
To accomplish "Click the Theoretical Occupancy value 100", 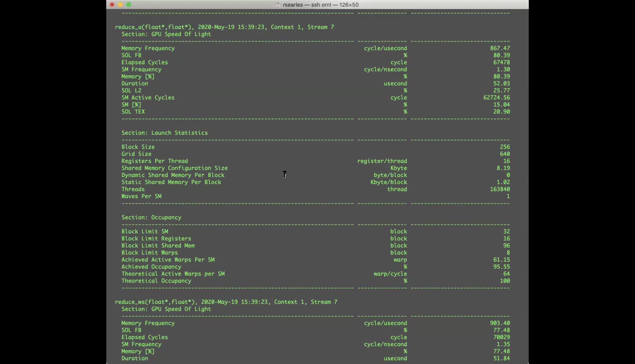I will [x=505, y=281].
